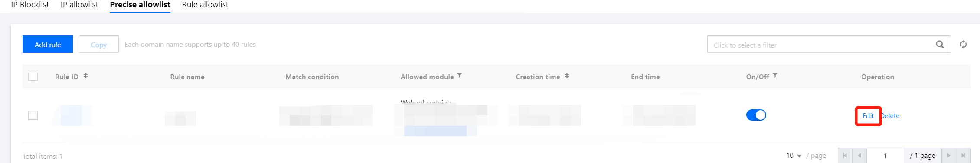Switch to the IP Blocklist tab
Image resolution: width=980 pixels, height=163 pixels.
coord(30,5)
